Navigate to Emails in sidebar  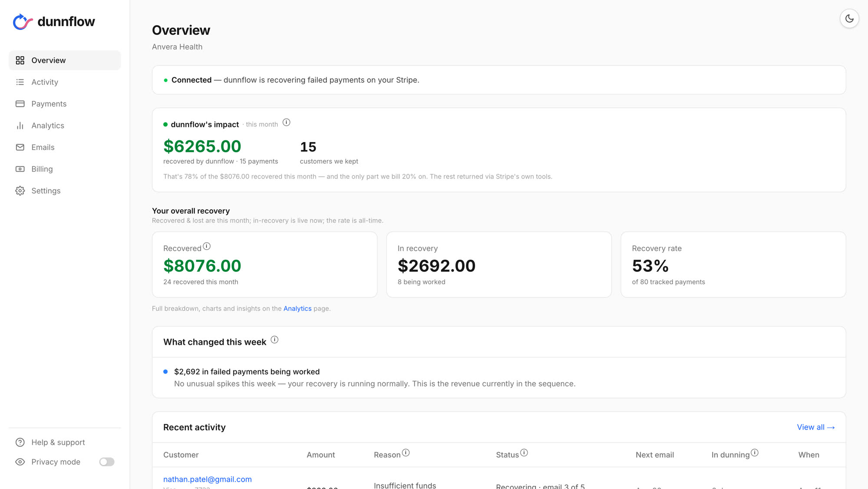point(65,147)
